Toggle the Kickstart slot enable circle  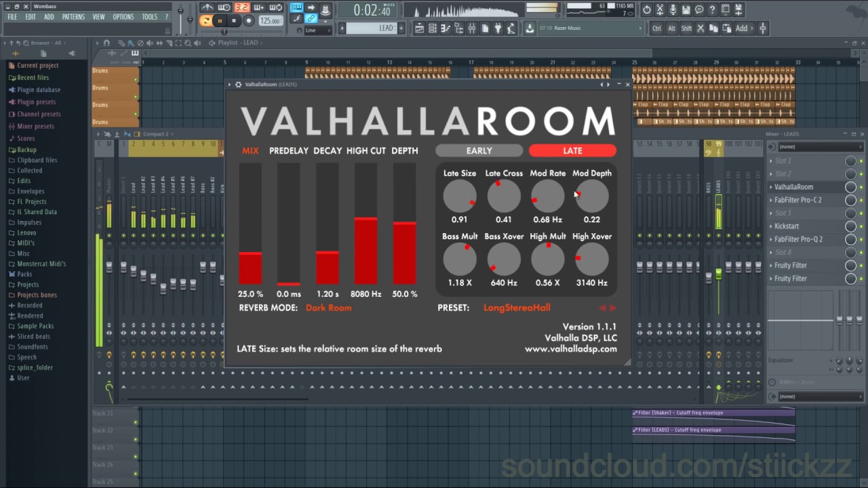click(x=850, y=226)
